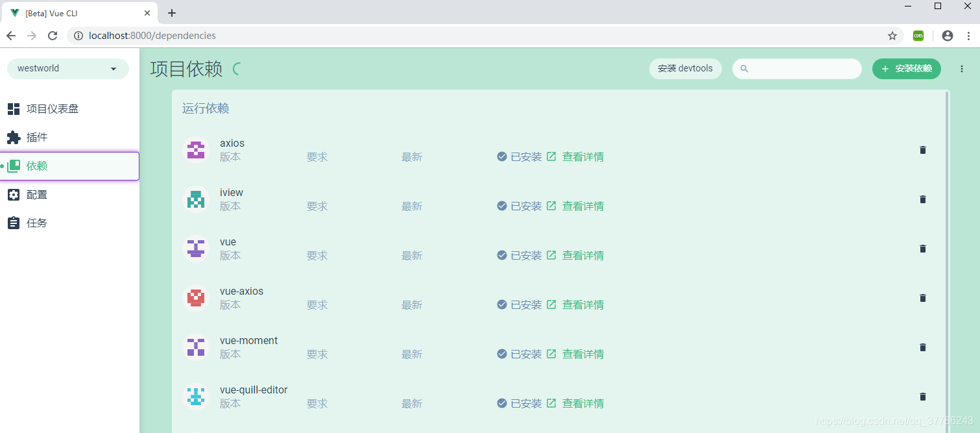Click the 已安装 status for iview

(x=520, y=206)
